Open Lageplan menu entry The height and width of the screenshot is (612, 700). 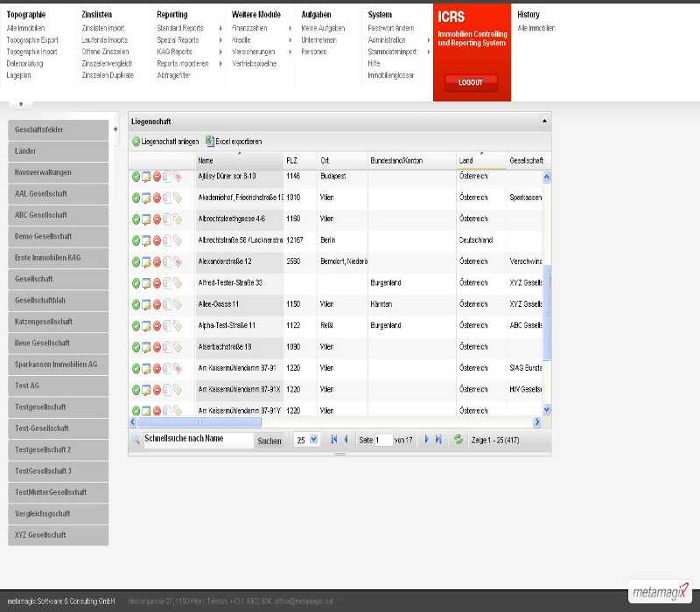point(18,75)
